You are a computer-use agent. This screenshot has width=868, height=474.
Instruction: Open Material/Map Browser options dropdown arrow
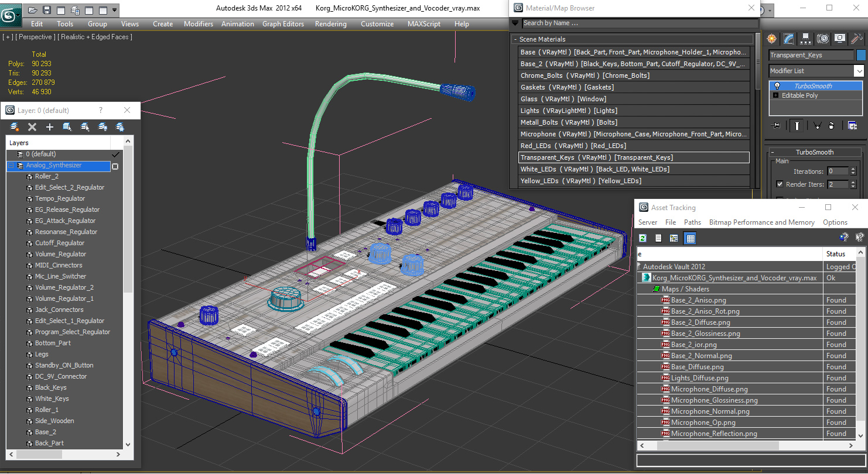click(515, 23)
